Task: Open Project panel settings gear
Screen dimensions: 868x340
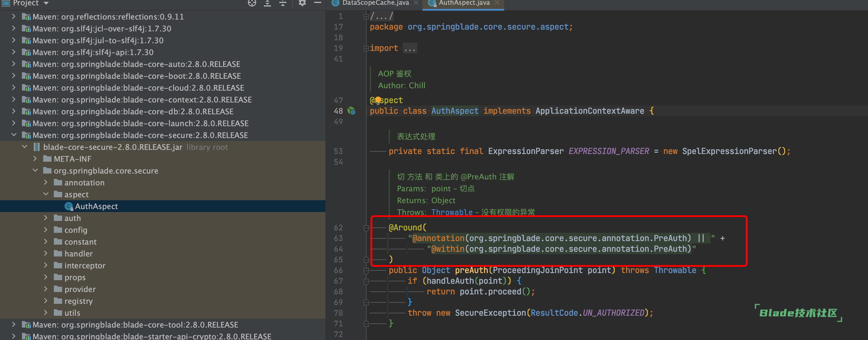Action: [302, 3]
